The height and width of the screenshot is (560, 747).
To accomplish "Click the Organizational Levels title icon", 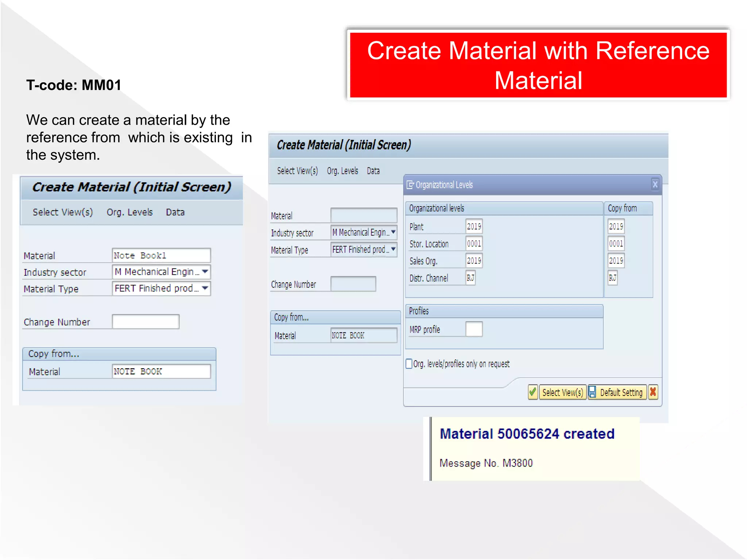I will (410, 185).
